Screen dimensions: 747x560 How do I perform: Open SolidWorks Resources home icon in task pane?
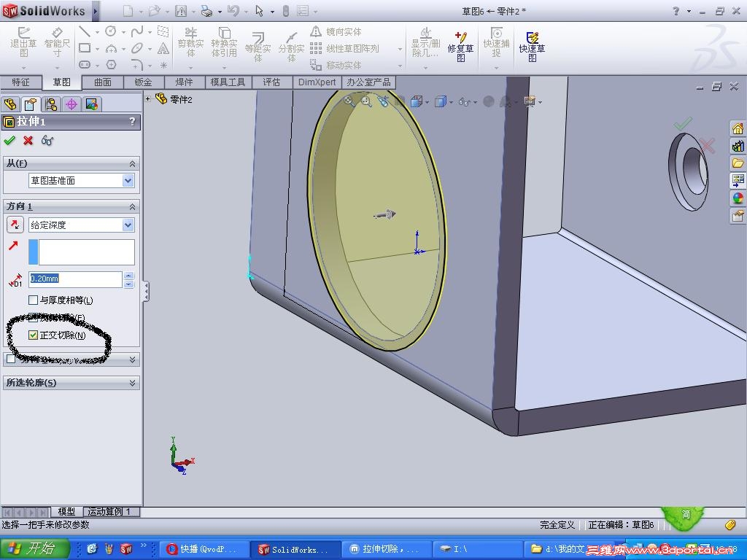point(738,128)
